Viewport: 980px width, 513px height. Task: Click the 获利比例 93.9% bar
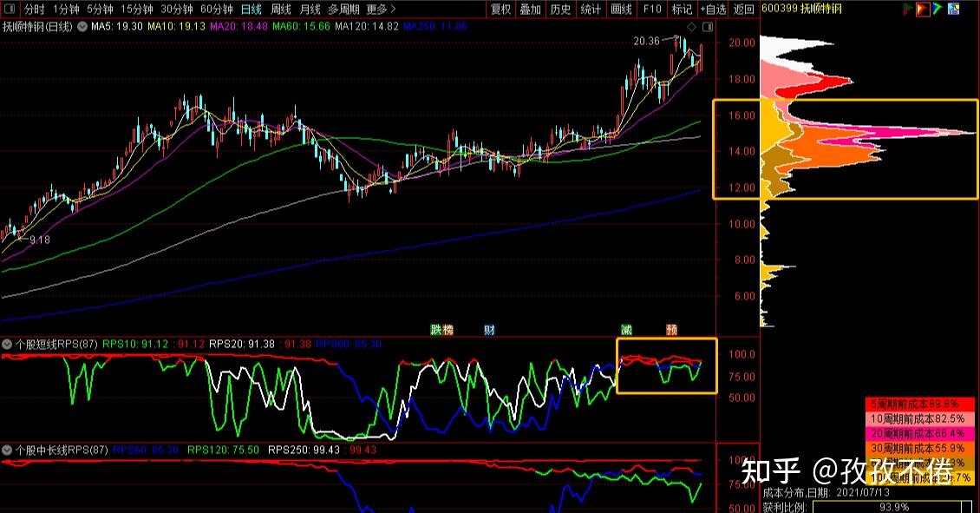click(892, 507)
